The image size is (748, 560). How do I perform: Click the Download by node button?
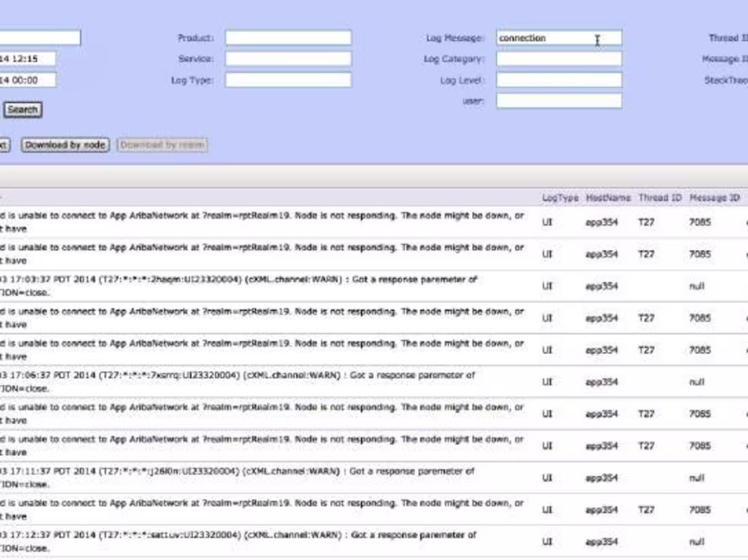point(65,145)
